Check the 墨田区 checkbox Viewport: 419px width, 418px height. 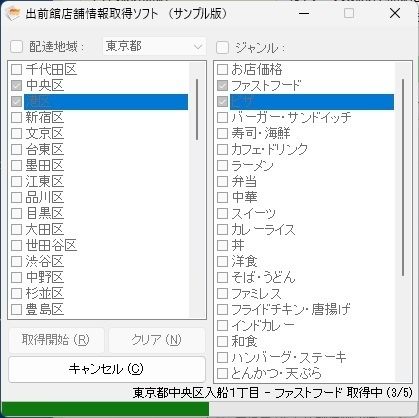(16, 165)
